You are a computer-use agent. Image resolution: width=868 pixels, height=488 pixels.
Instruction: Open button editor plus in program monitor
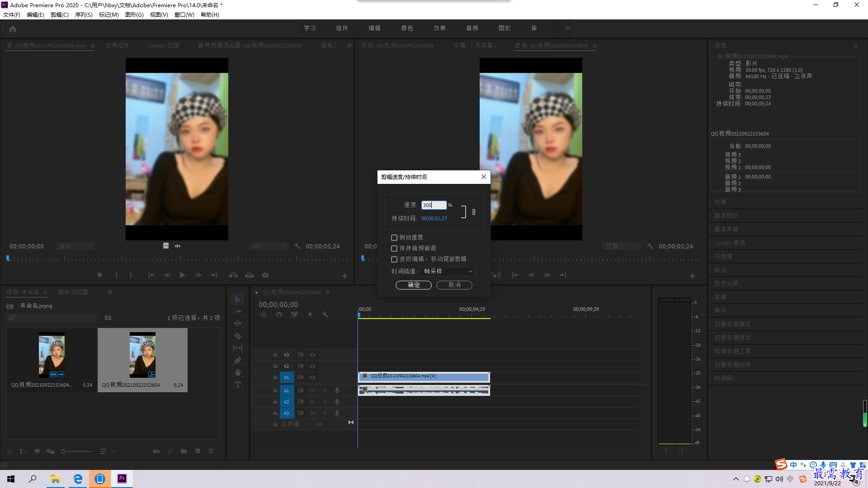(x=692, y=276)
